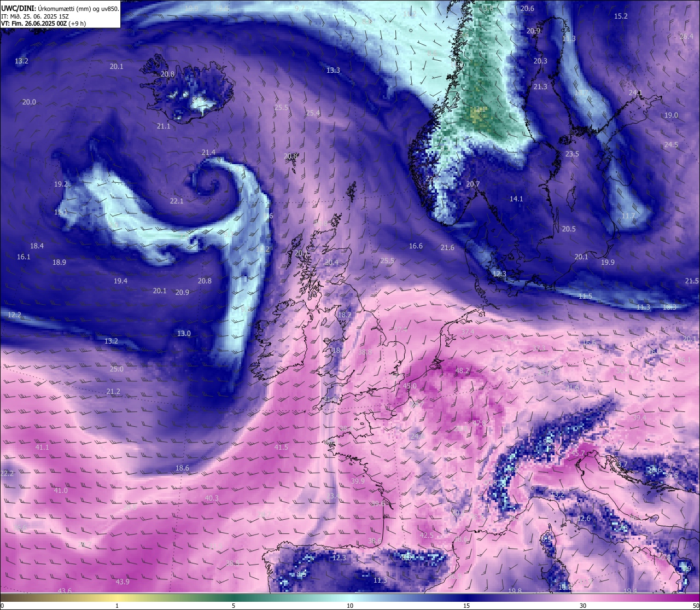This screenshot has width=700, height=610.
Task: Click the 21.6 value in the North Sea
Action: 447,248
